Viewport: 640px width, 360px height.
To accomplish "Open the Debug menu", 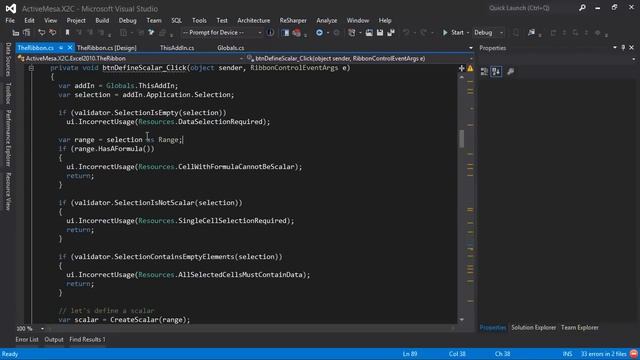I will pos(127,20).
